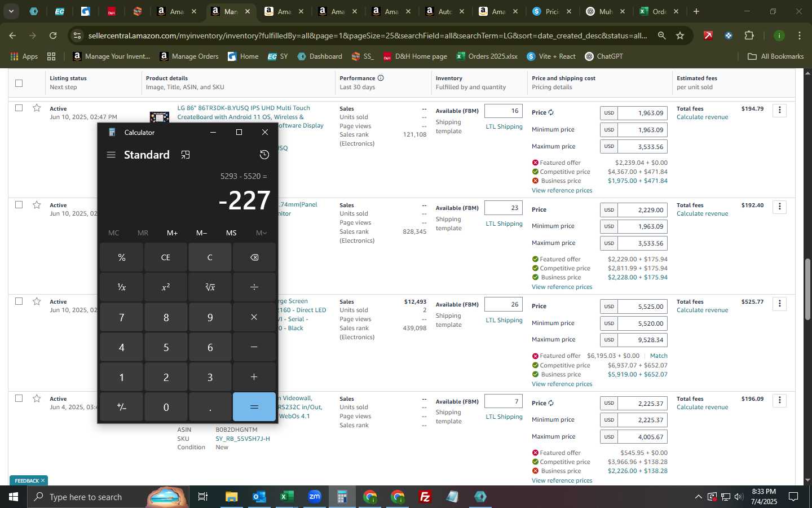The height and width of the screenshot is (508, 812).
Task: Favorite star for the $525.77 fees listing
Action: click(x=37, y=301)
